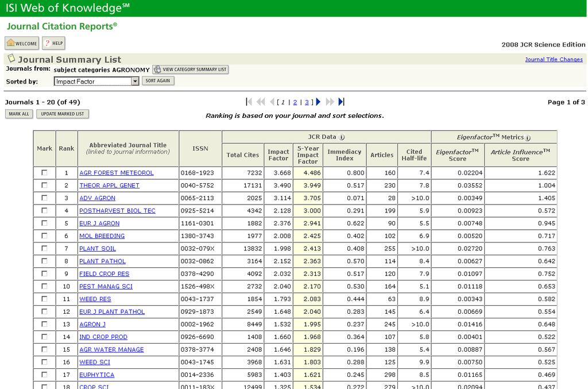Mark checkbox for FIELD CROP RES
The width and height of the screenshot is (588, 389).
click(x=44, y=274)
